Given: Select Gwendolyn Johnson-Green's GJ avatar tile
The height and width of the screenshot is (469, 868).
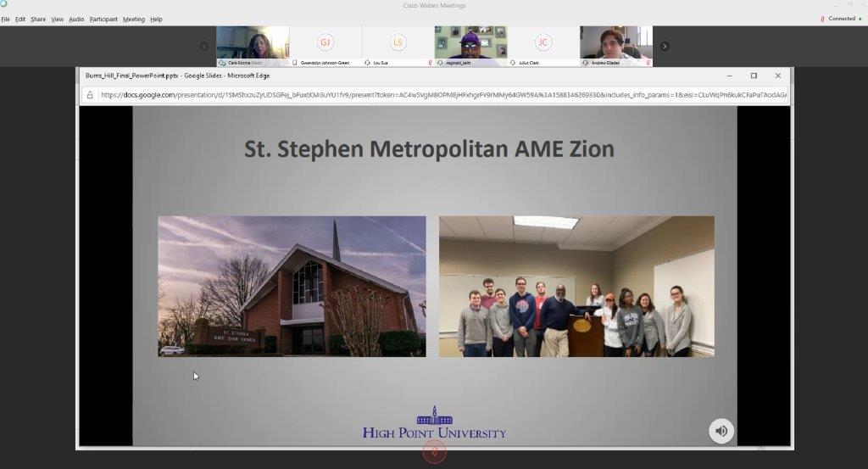Looking at the screenshot, I should click(325, 47).
